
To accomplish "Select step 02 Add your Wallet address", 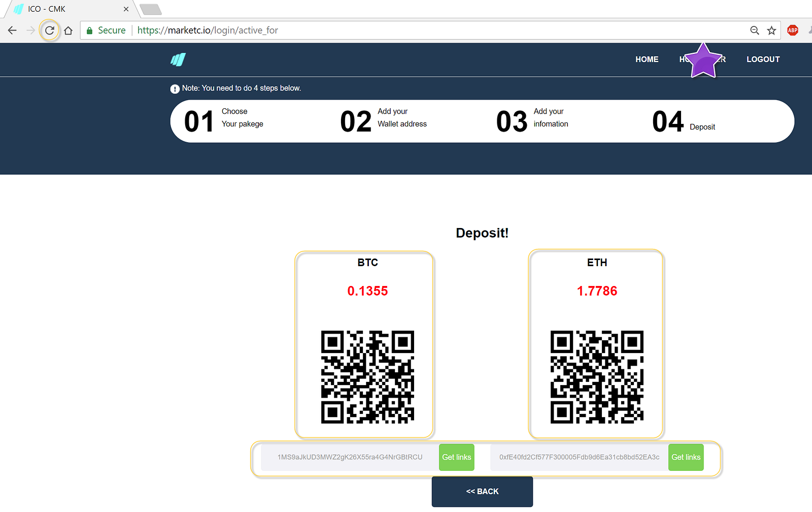I will [384, 121].
